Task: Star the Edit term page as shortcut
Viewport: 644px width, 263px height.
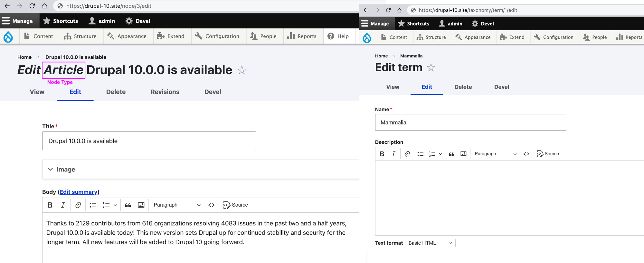Action: pos(431,67)
